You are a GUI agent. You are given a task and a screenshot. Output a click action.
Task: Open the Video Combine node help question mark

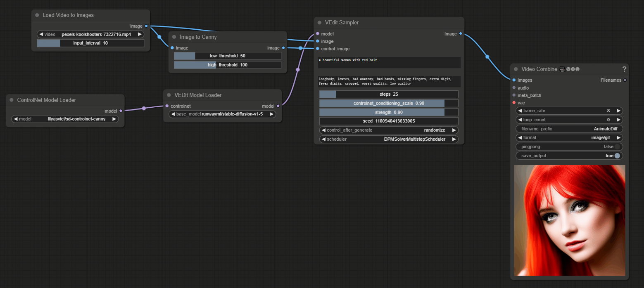624,69
